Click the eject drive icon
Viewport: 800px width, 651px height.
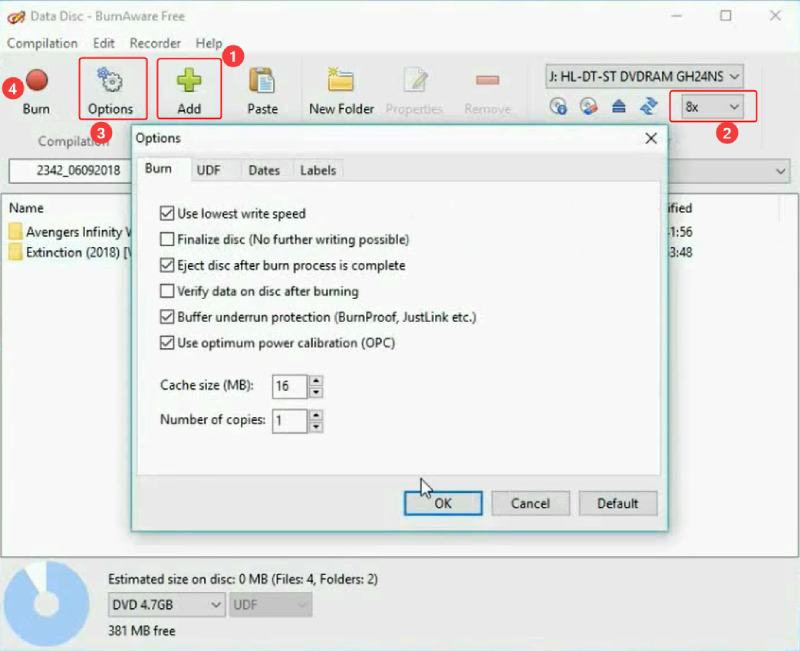tap(619, 106)
